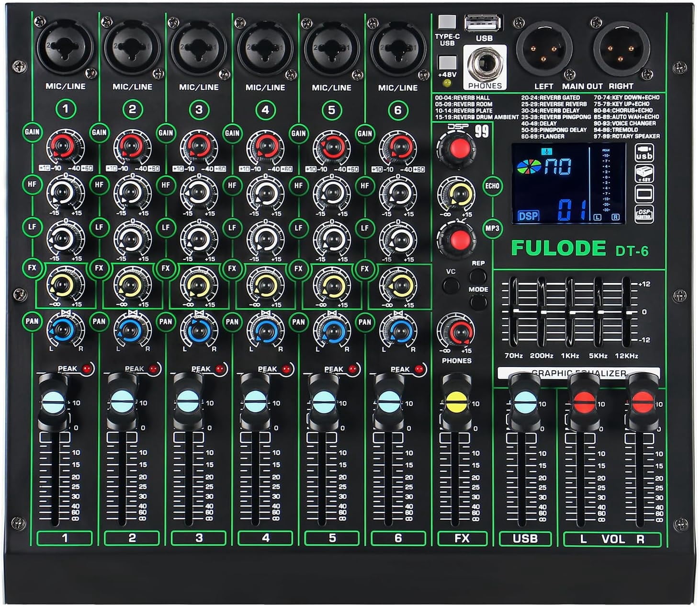
Task: Toggle the +48V phantom power switch
Action: pos(447,63)
